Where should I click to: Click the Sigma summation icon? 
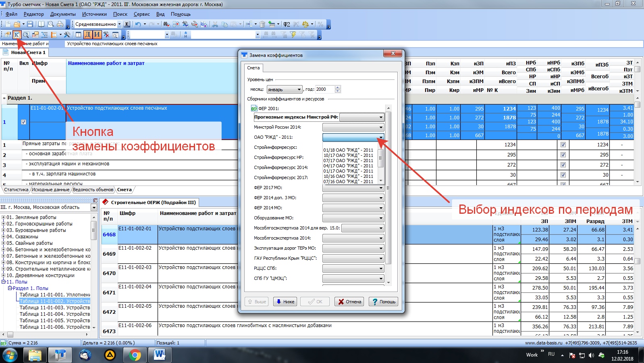(127, 24)
